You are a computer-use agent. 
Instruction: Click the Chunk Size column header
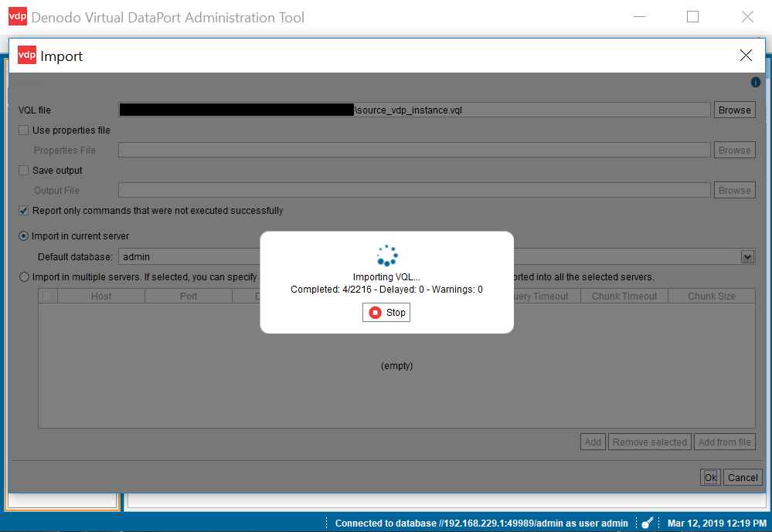(x=712, y=296)
